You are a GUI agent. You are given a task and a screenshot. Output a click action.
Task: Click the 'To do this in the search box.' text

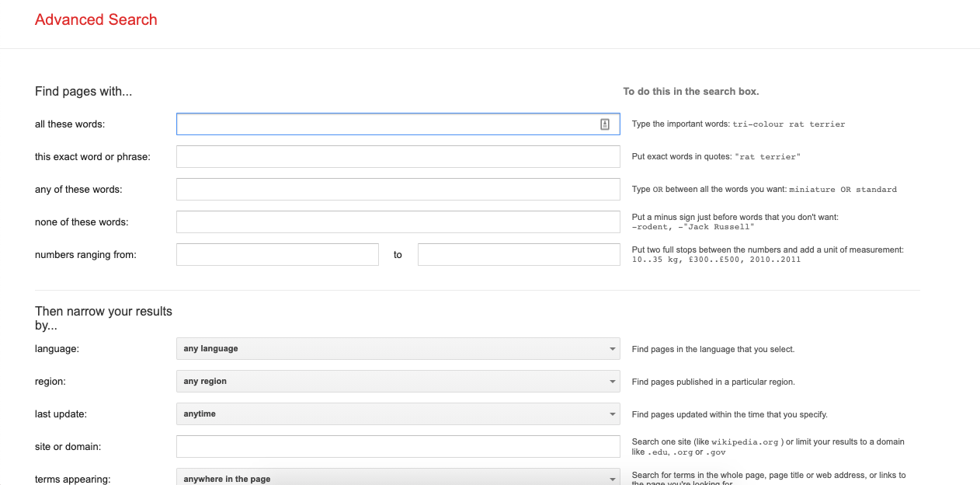691,92
